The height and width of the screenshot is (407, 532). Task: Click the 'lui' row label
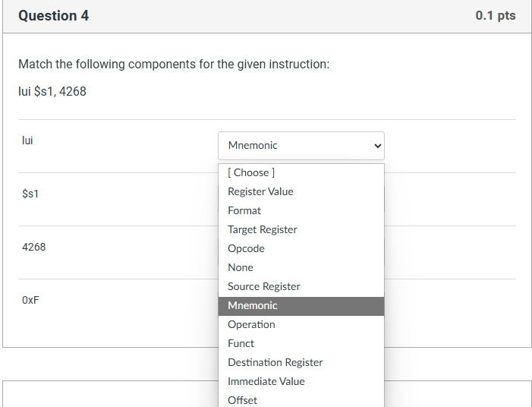(27, 140)
